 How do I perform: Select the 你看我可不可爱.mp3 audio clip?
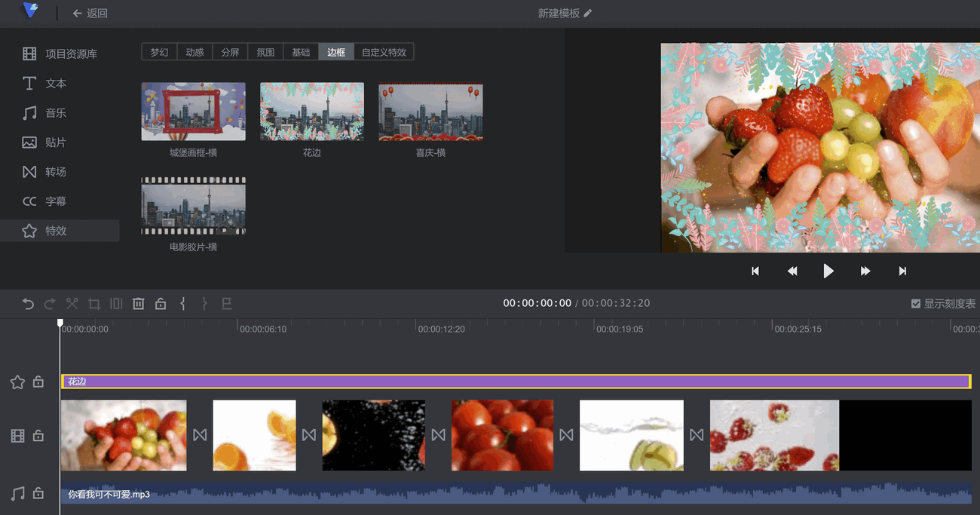(516, 494)
